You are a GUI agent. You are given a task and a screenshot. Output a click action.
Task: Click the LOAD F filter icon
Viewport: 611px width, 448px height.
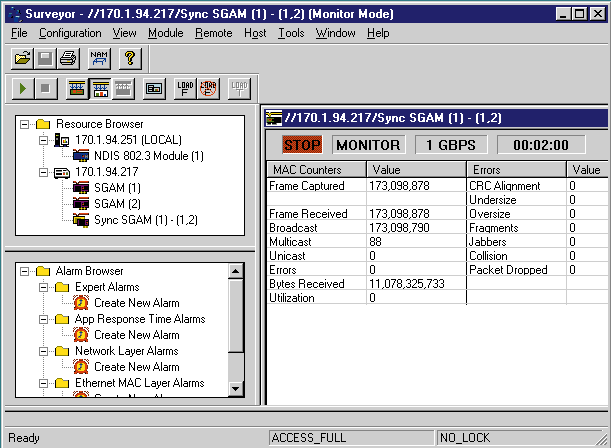point(185,88)
